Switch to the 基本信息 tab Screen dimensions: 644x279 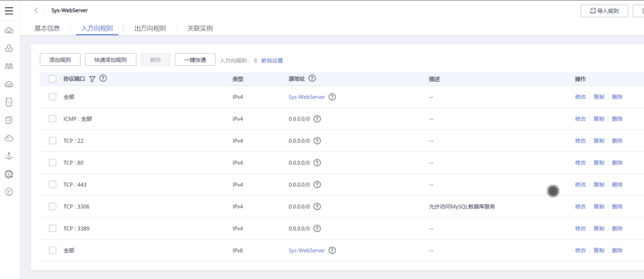[47, 28]
